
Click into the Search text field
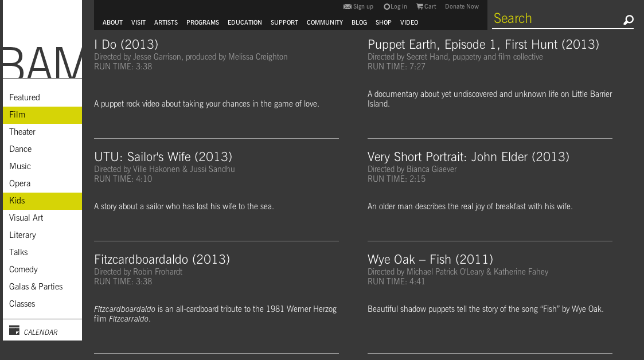pyautogui.click(x=553, y=19)
